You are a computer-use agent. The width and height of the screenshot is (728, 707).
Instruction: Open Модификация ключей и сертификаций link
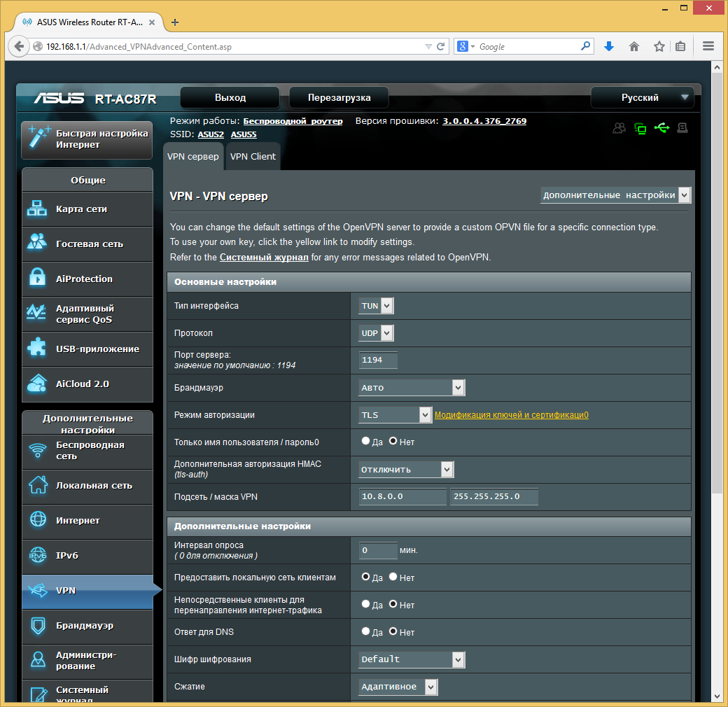(x=512, y=415)
